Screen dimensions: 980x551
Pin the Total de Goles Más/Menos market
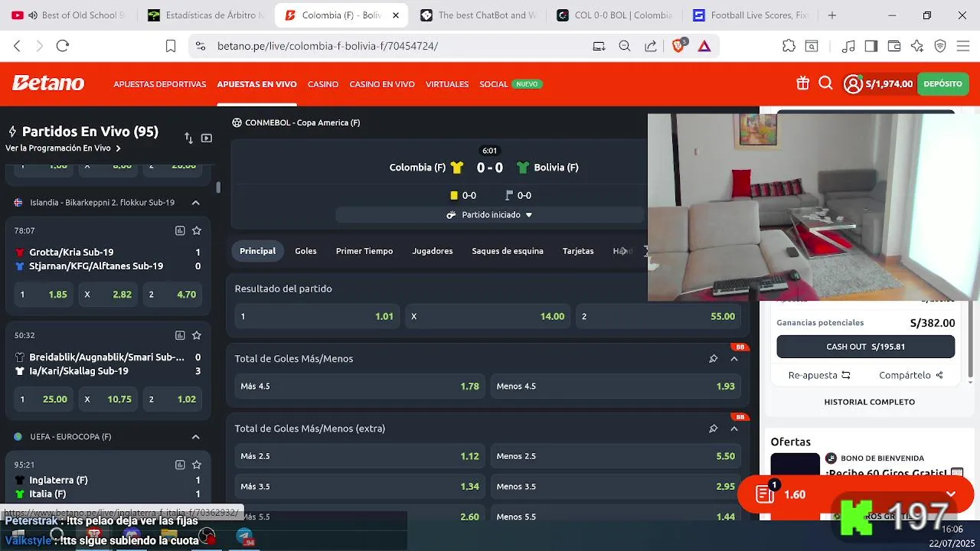click(x=713, y=358)
